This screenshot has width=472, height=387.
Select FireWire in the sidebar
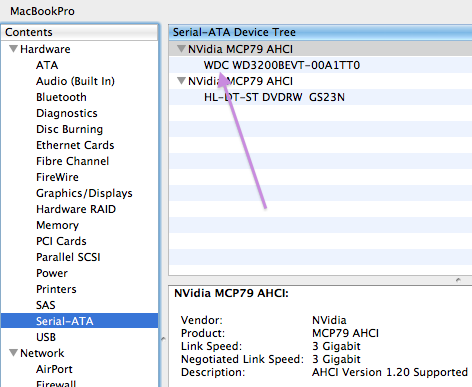click(57, 177)
